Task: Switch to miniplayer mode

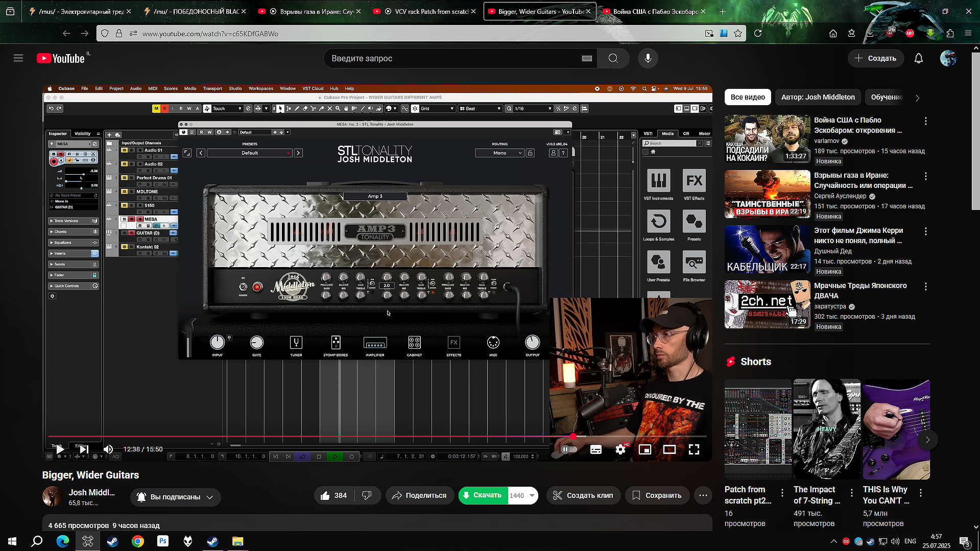Action: 645,449
